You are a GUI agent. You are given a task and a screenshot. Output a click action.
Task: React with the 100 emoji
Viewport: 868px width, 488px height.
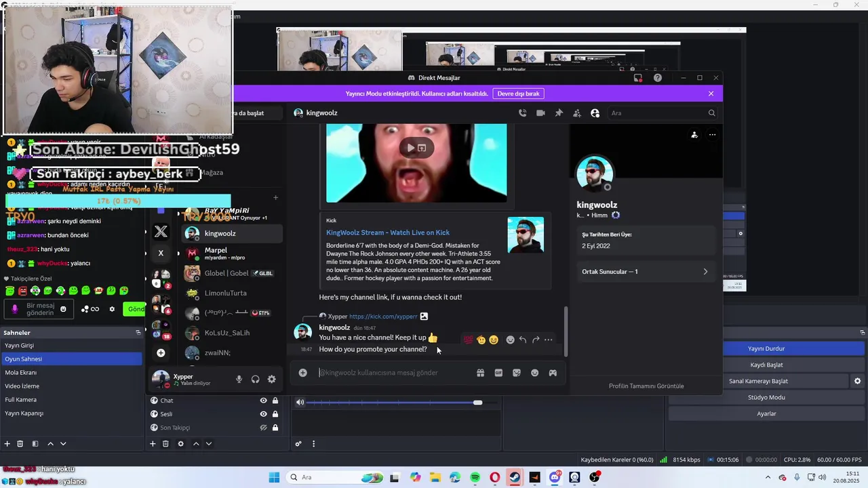pyautogui.click(x=468, y=340)
